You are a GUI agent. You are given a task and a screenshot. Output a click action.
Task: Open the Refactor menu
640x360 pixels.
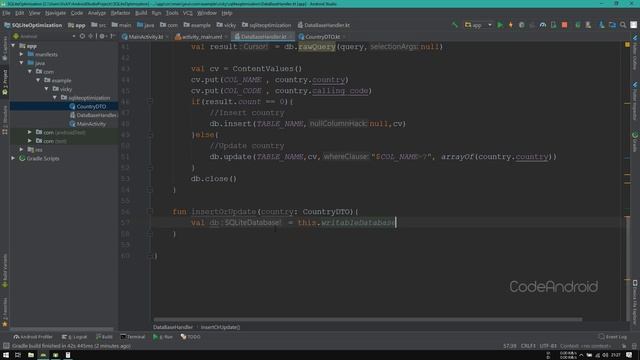(120, 13)
